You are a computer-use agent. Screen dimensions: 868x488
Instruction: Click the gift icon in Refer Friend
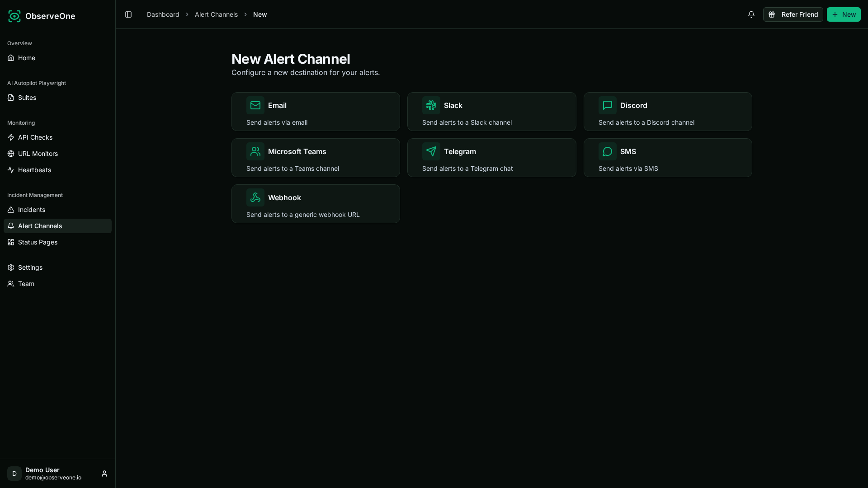coord(772,14)
